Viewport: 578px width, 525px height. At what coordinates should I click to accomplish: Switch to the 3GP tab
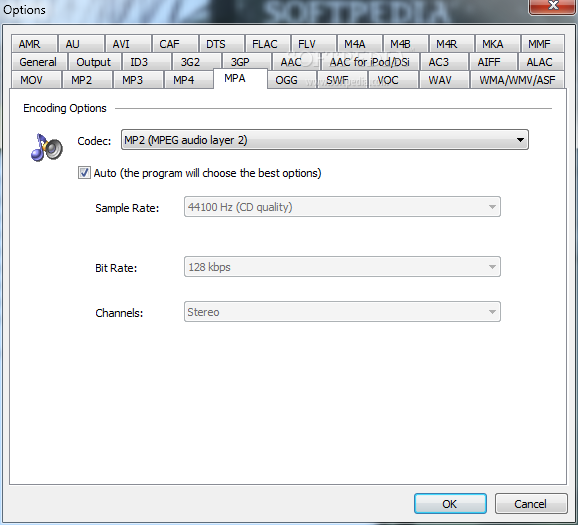point(247,62)
